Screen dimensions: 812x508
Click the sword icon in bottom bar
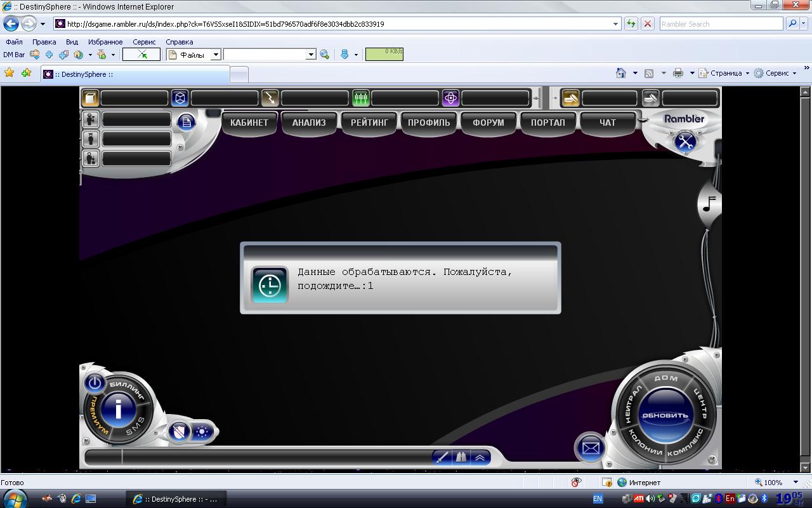point(442,457)
